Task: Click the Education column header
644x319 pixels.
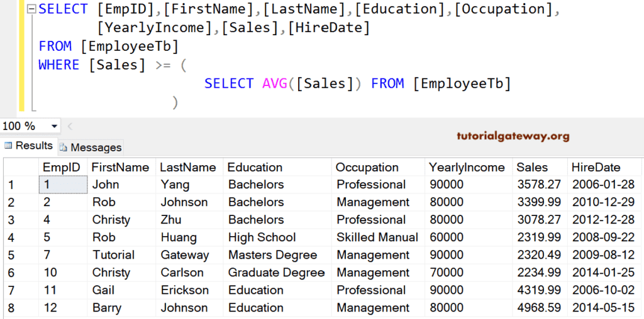Action: pyautogui.click(x=255, y=167)
